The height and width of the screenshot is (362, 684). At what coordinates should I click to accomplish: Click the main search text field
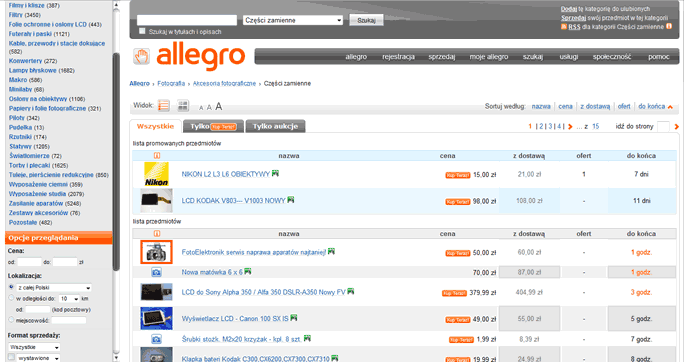click(187, 20)
